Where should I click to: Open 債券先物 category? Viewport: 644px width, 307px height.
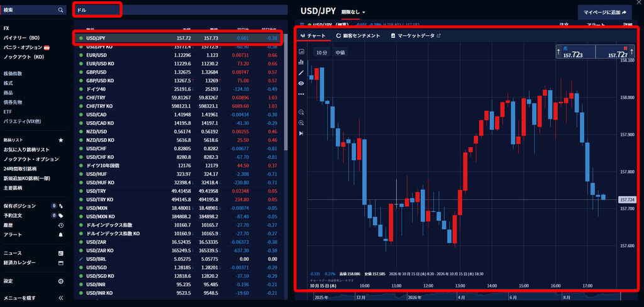point(13,102)
